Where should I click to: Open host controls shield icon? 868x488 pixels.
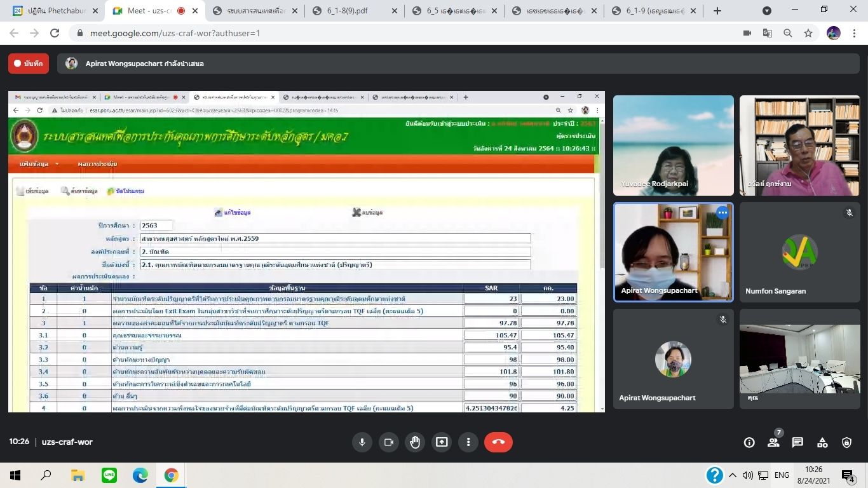(x=846, y=443)
